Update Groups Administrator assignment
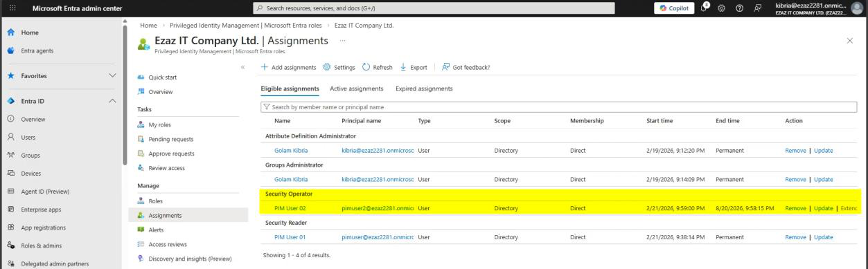868x269 pixels. pos(823,179)
